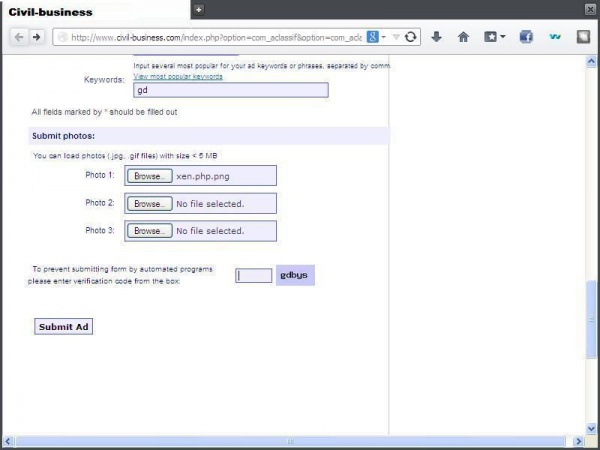The height and width of the screenshot is (450, 600).
Task: Click the vertical scrollbar down arrow
Action: pos(591,428)
